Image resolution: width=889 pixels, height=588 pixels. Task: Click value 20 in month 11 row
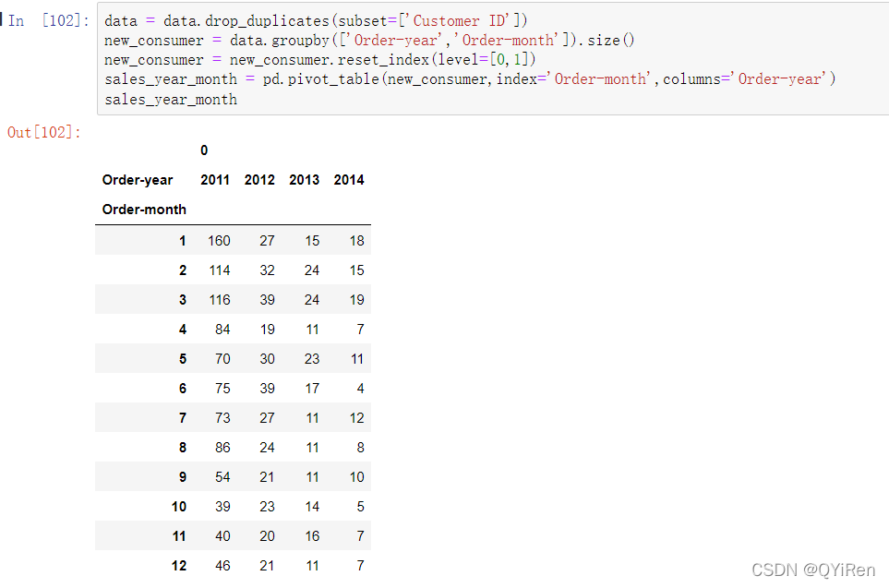click(x=267, y=535)
